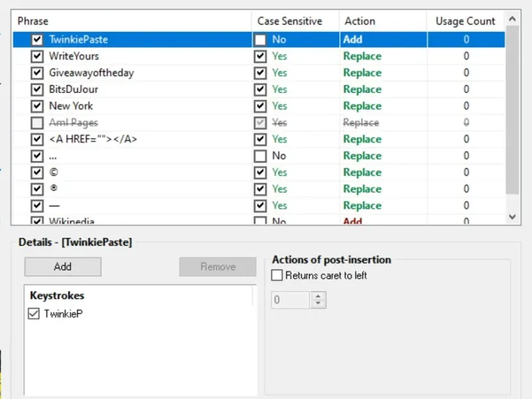The image size is (532, 399).
Task: Enable the AmI Pages phrase checkbox
Action: [37, 123]
